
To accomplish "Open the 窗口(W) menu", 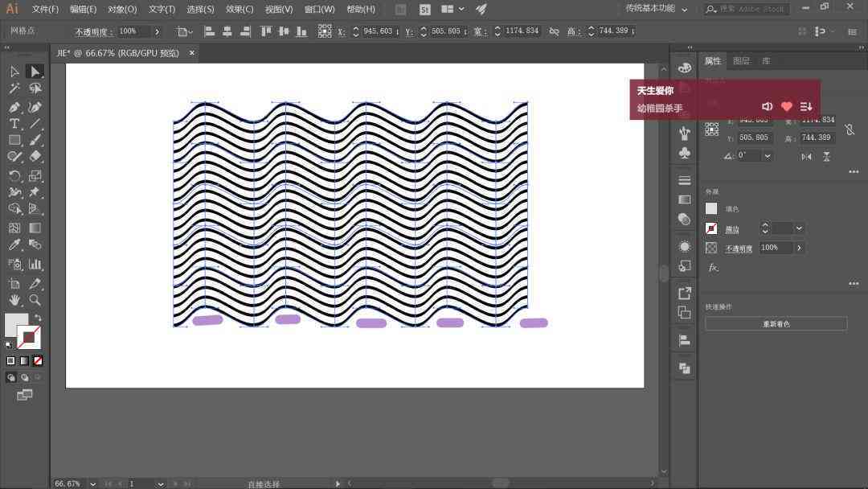I will 319,9.
